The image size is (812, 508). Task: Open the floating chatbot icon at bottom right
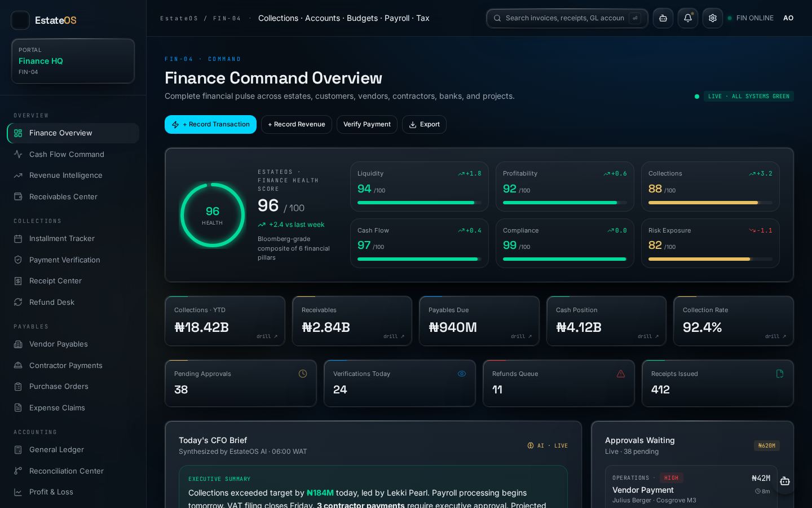click(785, 481)
